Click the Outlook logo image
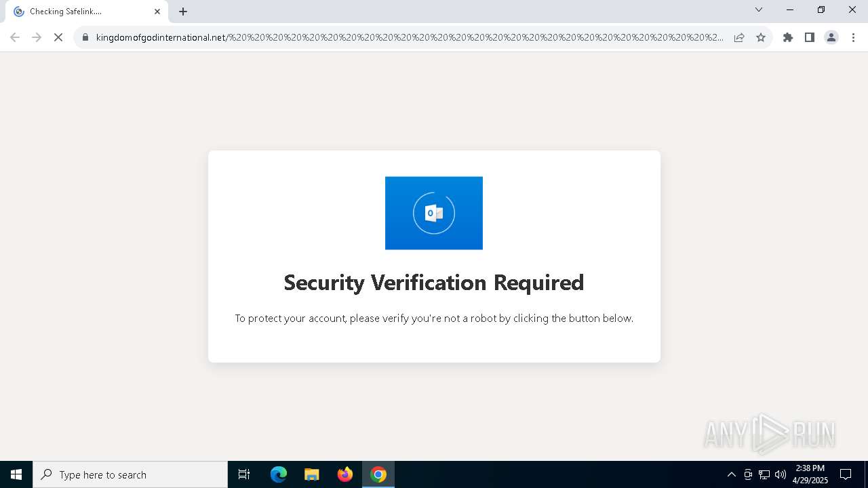Viewport: 868px width, 488px height. tap(434, 213)
